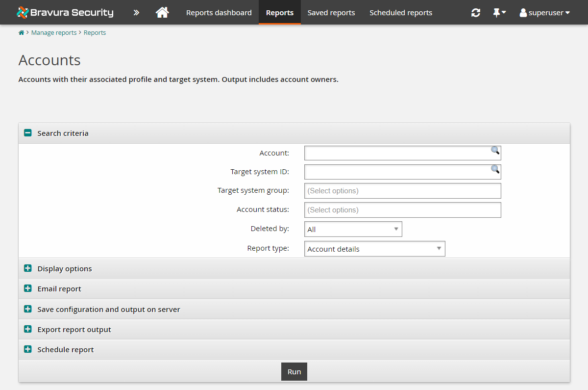This screenshot has height=390, width=588.
Task: Click the double-arrow expander next to the logo
Action: pos(136,12)
